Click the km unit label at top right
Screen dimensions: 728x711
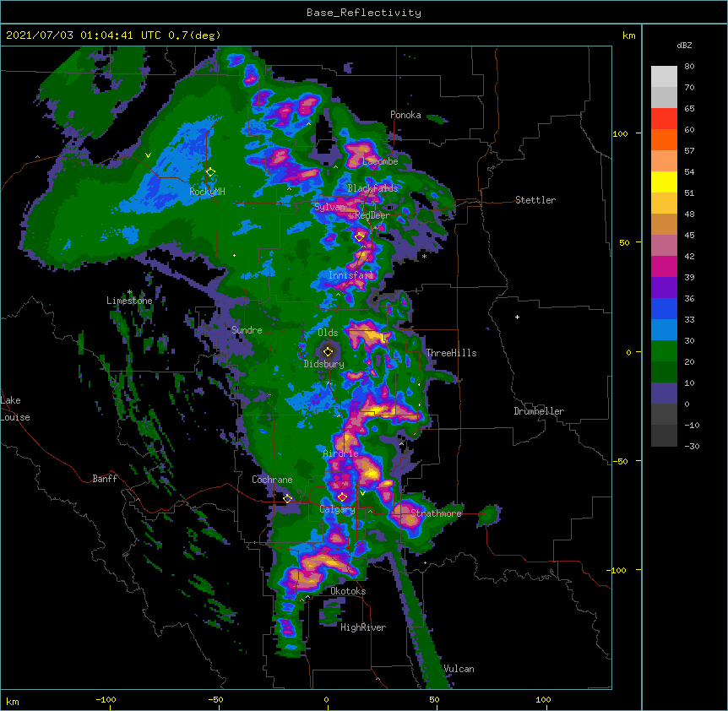[x=628, y=35]
